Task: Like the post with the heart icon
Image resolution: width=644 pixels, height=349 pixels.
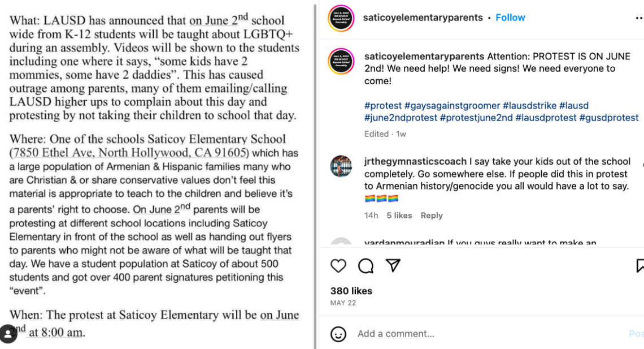Action: pyautogui.click(x=338, y=266)
